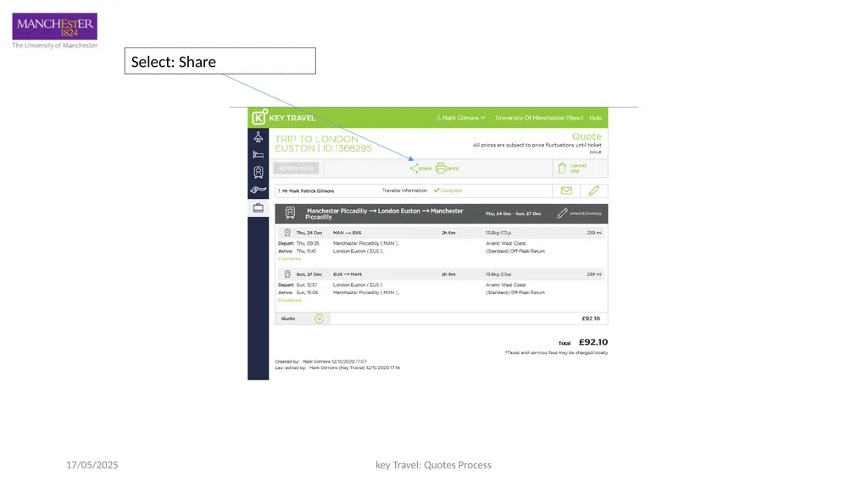Select University Of Manchester (New) in header
Screen dimensions: 868x487
(x=539, y=118)
